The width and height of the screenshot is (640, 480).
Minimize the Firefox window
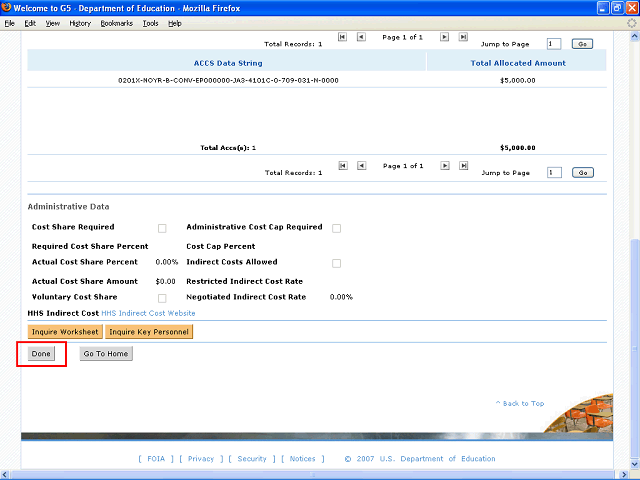pos(603,8)
